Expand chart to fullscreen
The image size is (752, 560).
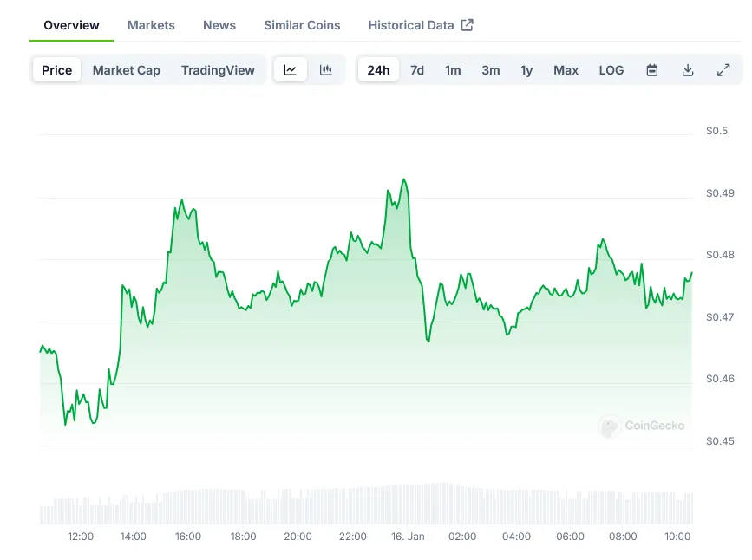point(724,69)
